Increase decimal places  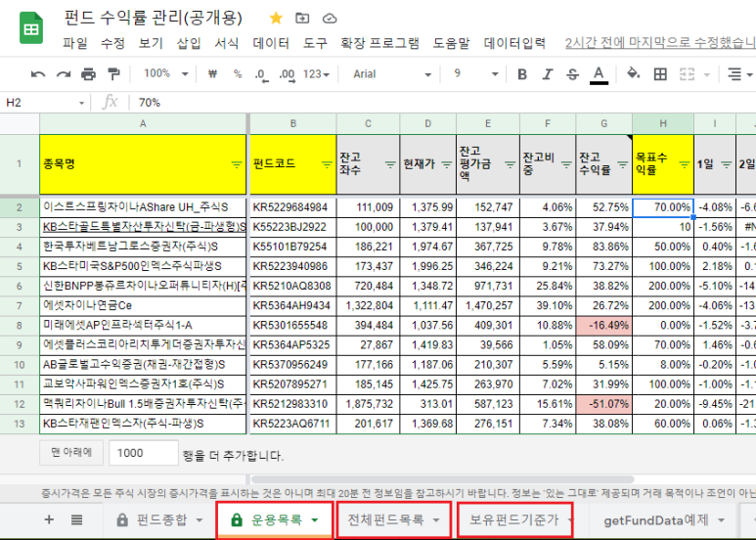click(287, 74)
